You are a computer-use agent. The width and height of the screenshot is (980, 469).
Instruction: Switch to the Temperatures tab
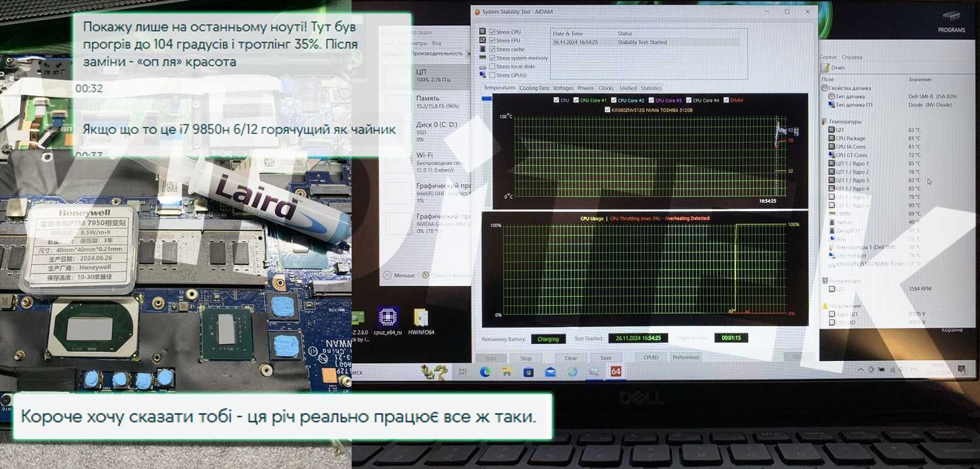[x=500, y=88]
